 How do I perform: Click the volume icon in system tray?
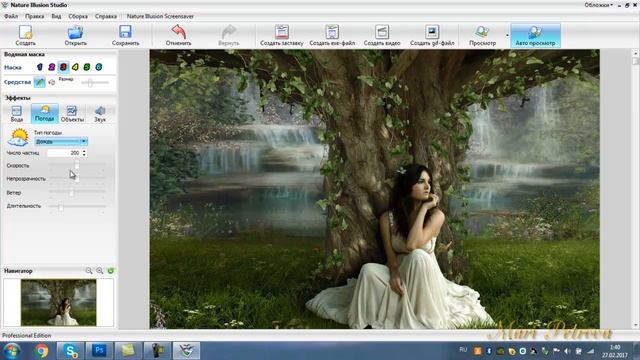567,351
